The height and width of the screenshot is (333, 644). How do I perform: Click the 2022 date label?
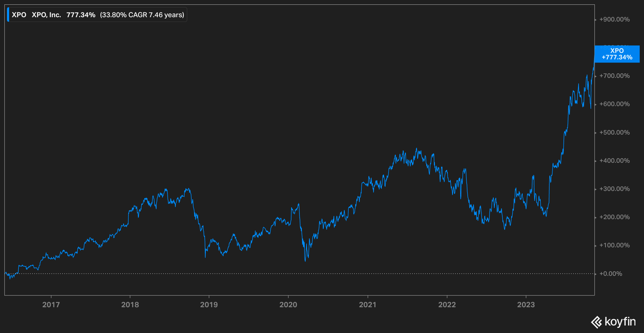(x=447, y=305)
